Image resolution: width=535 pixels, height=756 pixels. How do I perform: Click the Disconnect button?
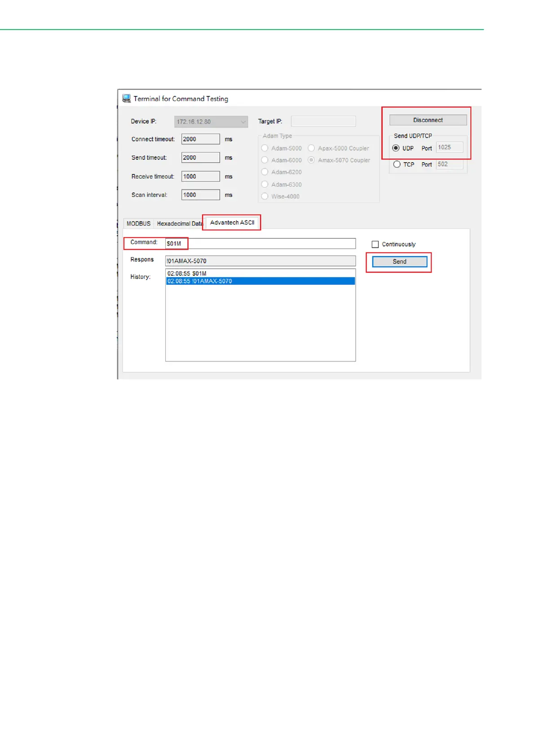coord(428,120)
